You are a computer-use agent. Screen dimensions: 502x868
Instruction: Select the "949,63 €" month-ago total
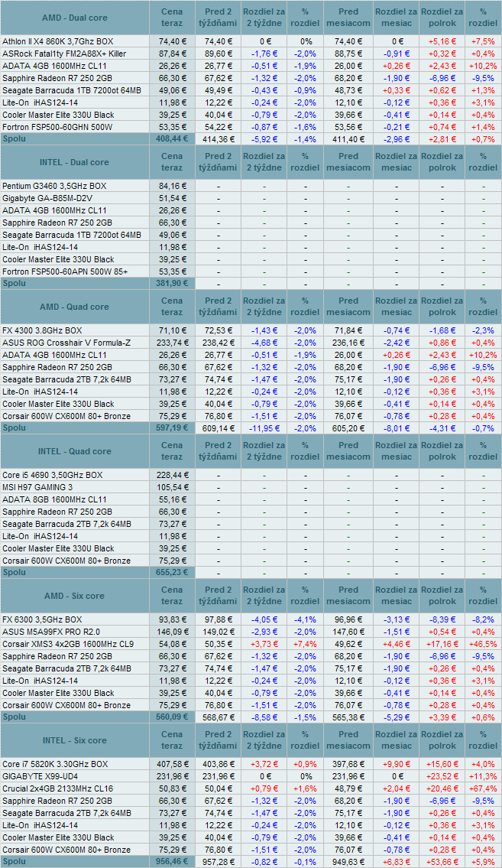(x=348, y=861)
